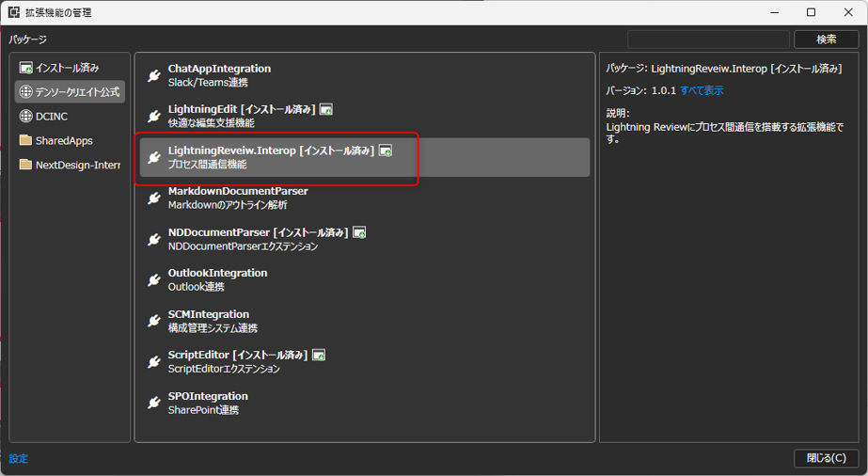Click the installed badge icon beside NDDocumentParser
The image size is (868, 476).
[359, 232]
